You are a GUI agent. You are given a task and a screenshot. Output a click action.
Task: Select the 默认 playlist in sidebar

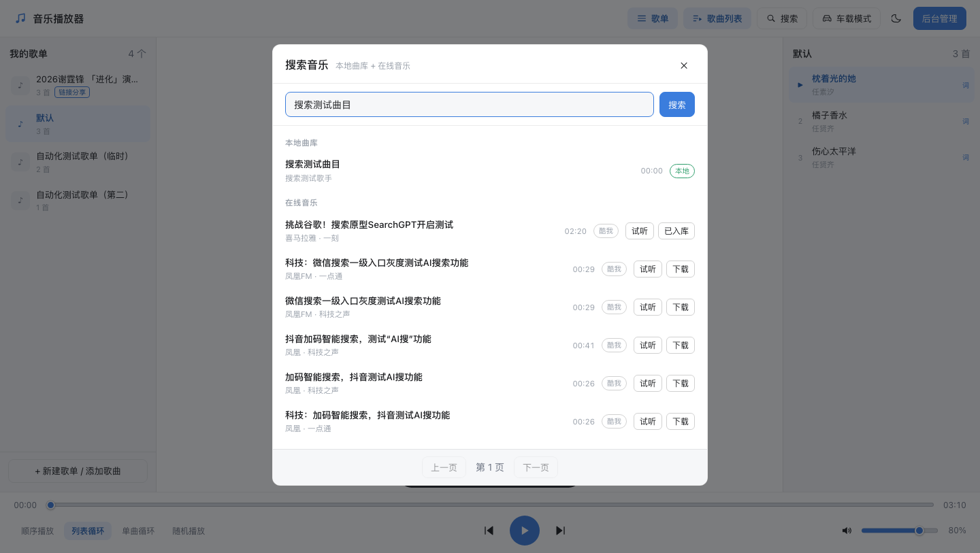pos(78,124)
